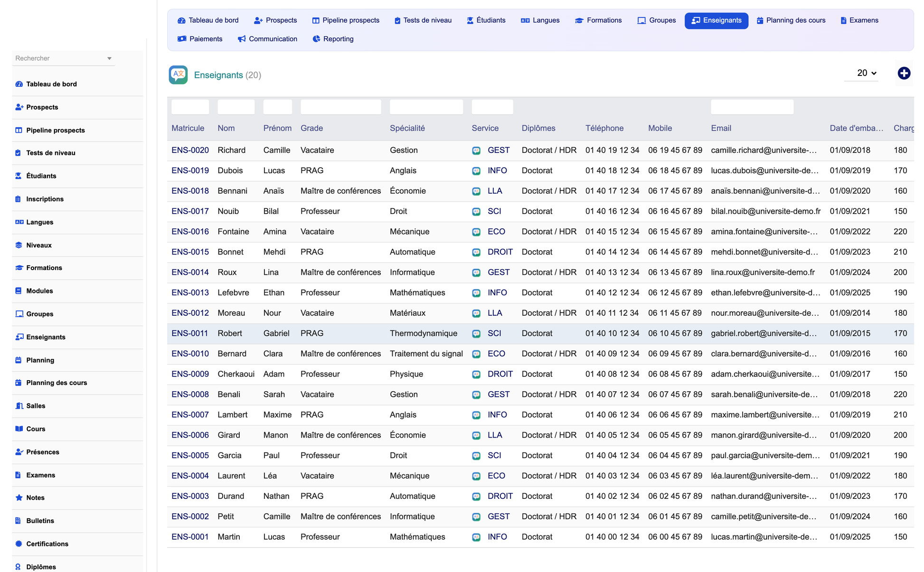Click the Enseignants module logo icon
The image size is (924, 572).
click(x=178, y=75)
